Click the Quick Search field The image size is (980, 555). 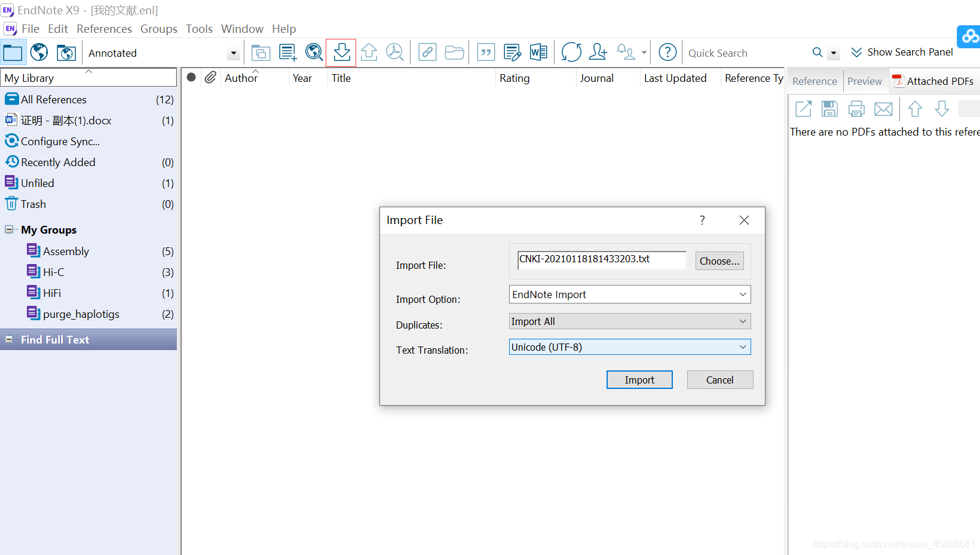[747, 53]
